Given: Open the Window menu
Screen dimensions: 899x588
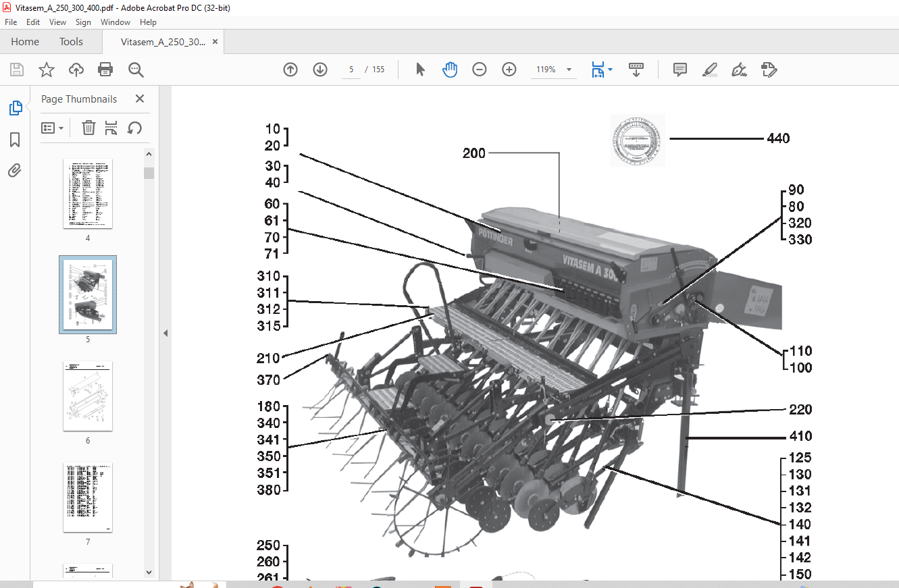Looking at the screenshot, I should coord(115,22).
